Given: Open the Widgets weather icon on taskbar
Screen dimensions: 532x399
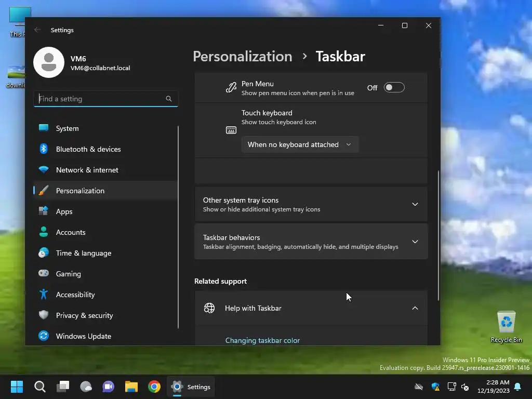Looking at the screenshot, I should click(x=86, y=387).
